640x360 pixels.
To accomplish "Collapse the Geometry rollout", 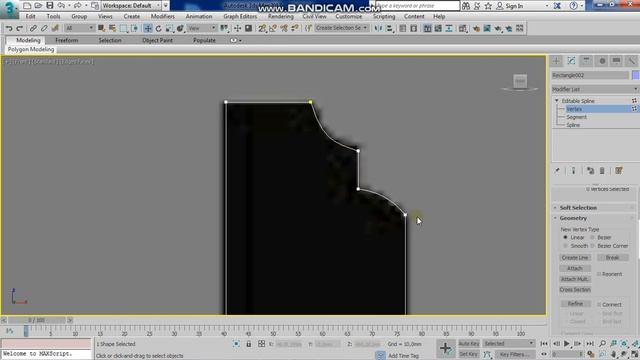I will pos(573,218).
